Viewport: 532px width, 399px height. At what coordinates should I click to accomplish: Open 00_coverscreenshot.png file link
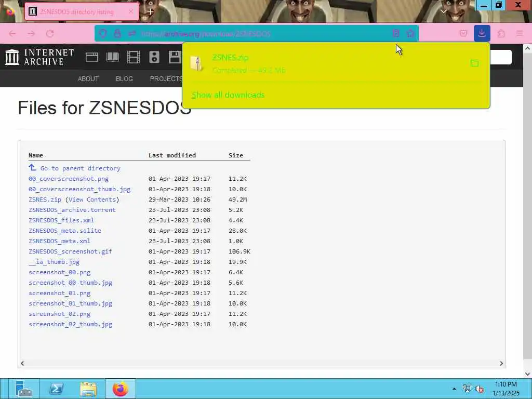pyautogui.click(x=69, y=179)
